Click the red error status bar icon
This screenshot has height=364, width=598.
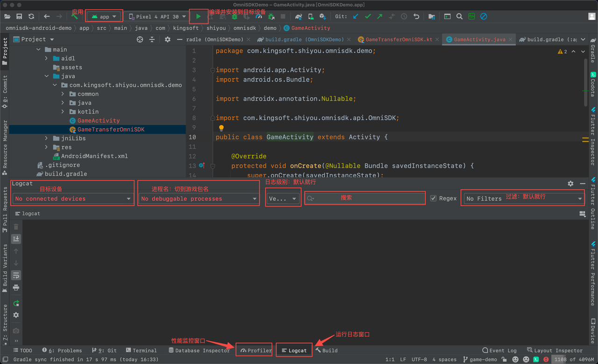[546, 359]
